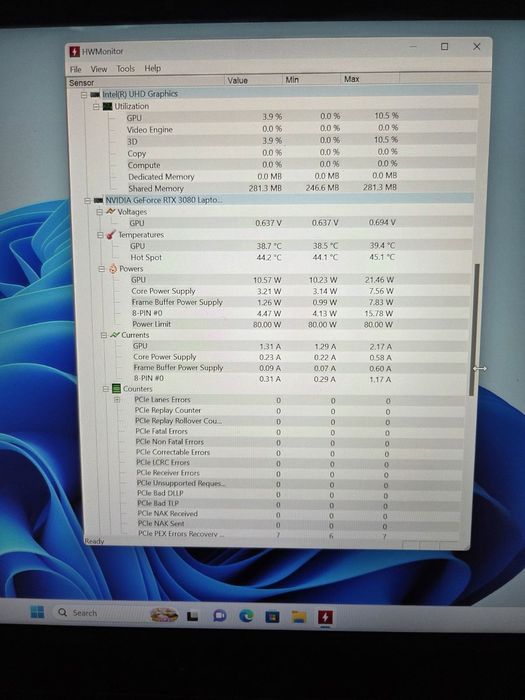Click the Min column header
This screenshot has width=525, height=700.
(x=311, y=79)
